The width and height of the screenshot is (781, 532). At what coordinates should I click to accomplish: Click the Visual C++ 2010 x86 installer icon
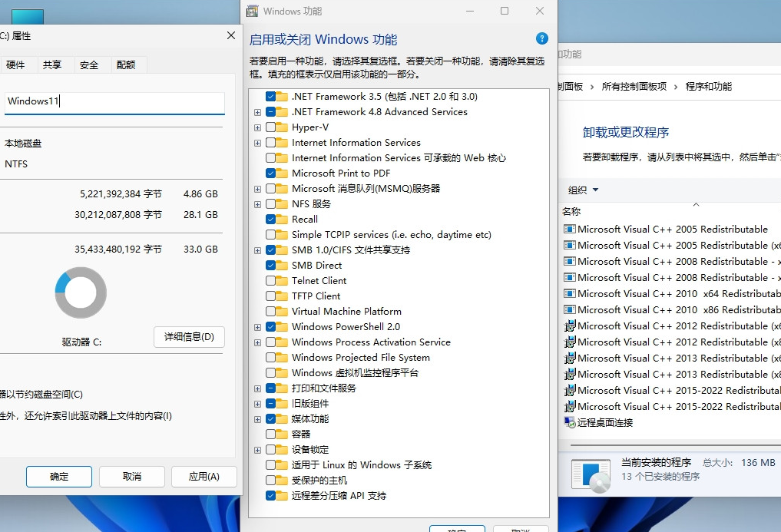(569, 309)
